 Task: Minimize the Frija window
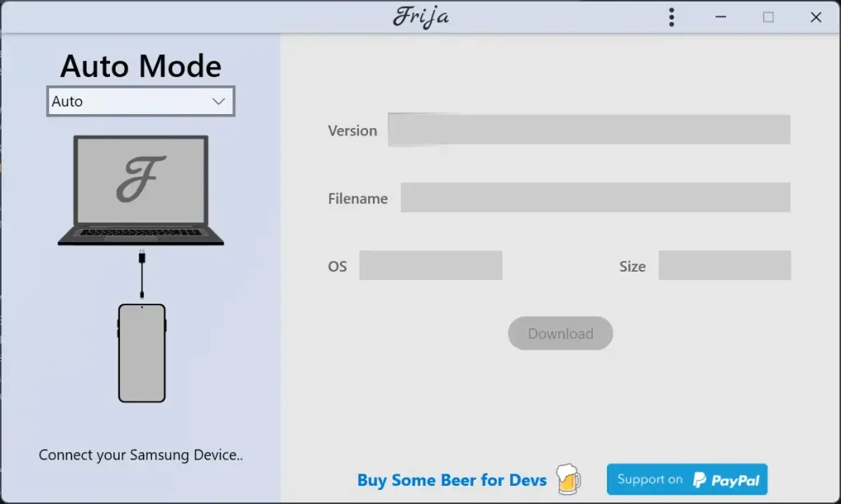pyautogui.click(x=720, y=17)
